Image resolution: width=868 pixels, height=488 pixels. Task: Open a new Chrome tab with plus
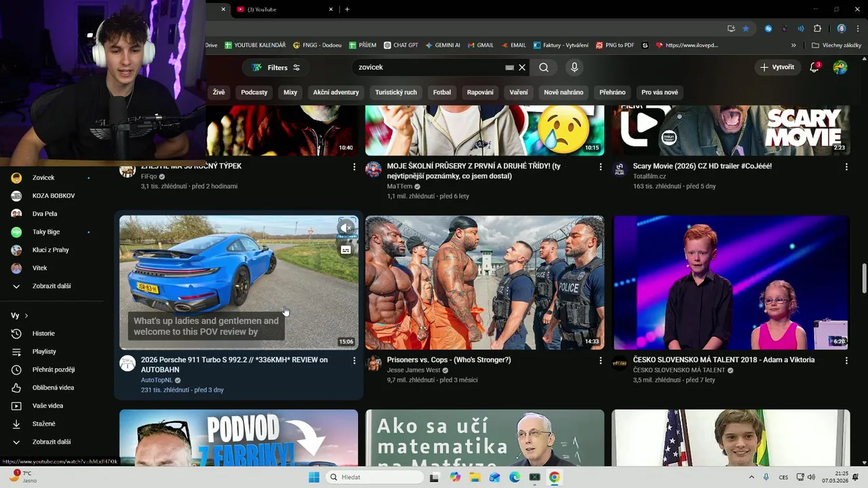pos(347,9)
